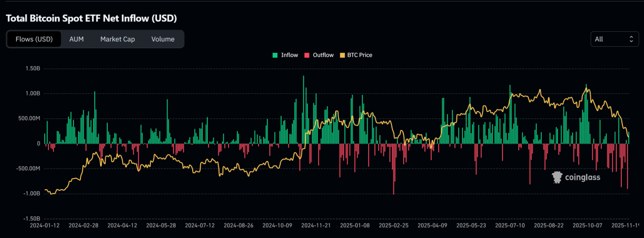Viewport: 644px width, 238px height.
Task: Click the coinglass logo icon watermark
Action: [557, 177]
